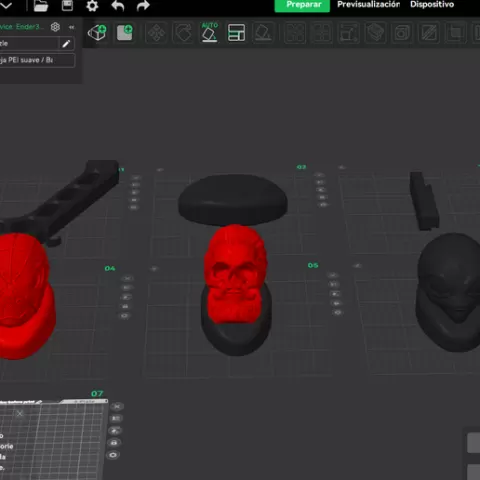Viewport: 480px width, 480px height.
Task: Undo the last action
Action: coord(118,6)
